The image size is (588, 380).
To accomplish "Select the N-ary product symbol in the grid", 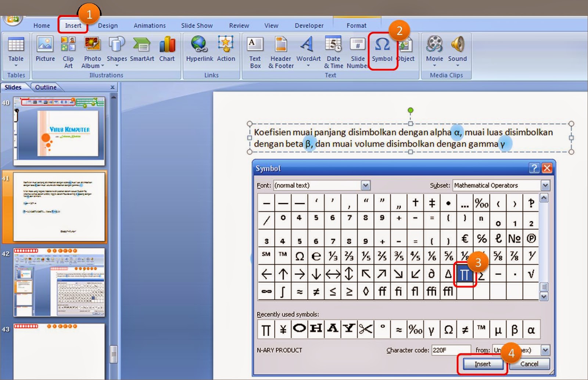I will (465, 274).
